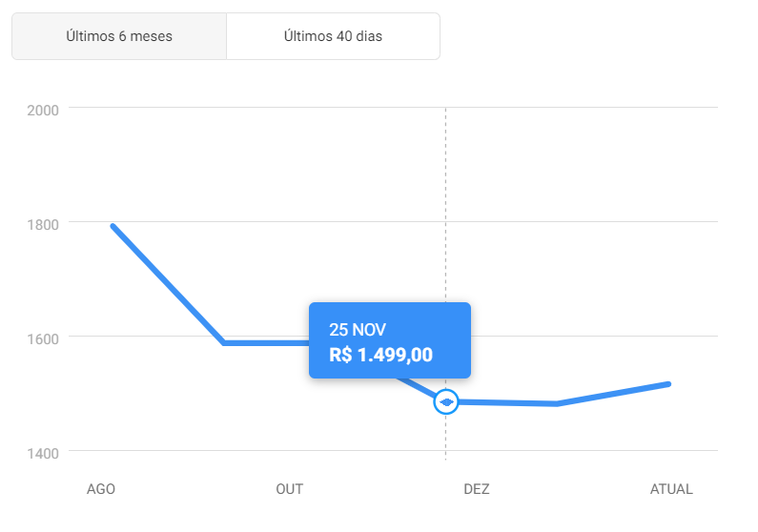This screenshot has width=758, height=532.
Task: Click the 1800 y-axis label
Action: click(x=43, y=225)
